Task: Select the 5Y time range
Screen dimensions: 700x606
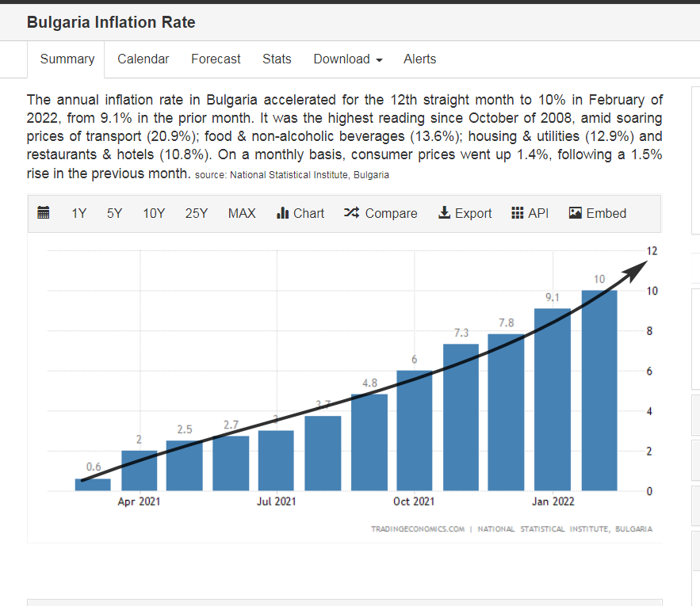Action: click(x=115, y=213)
